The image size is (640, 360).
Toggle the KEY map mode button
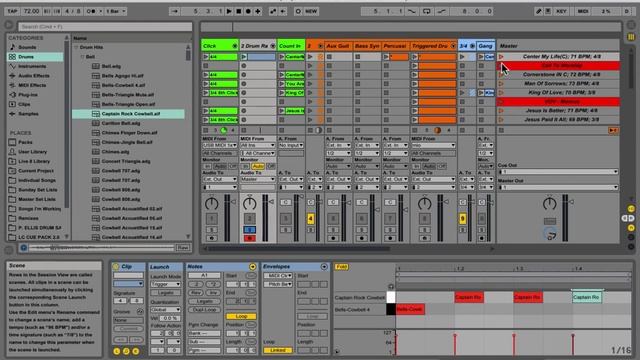coord(562,11)
